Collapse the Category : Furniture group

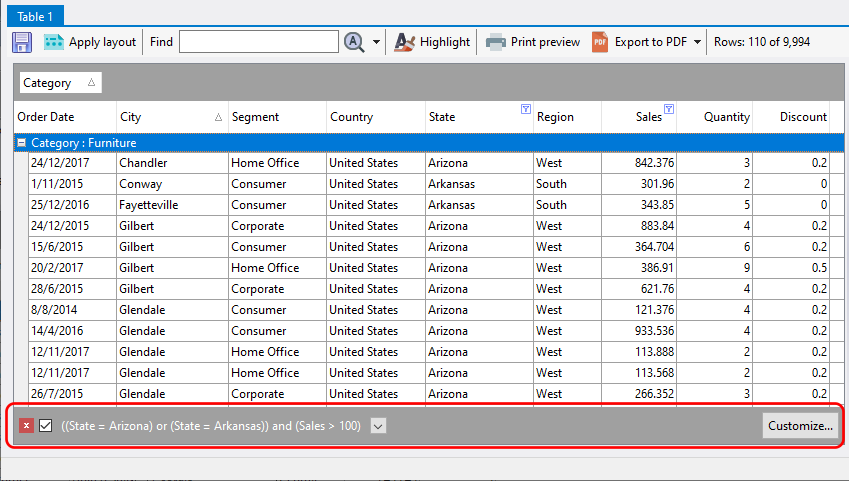coord(21,143)
